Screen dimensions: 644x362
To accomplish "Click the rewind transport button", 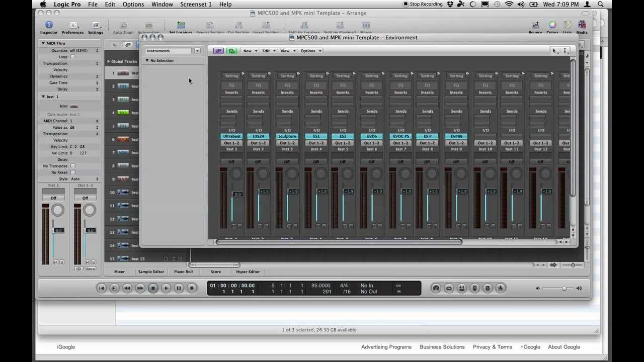I will tap(127, 288).
